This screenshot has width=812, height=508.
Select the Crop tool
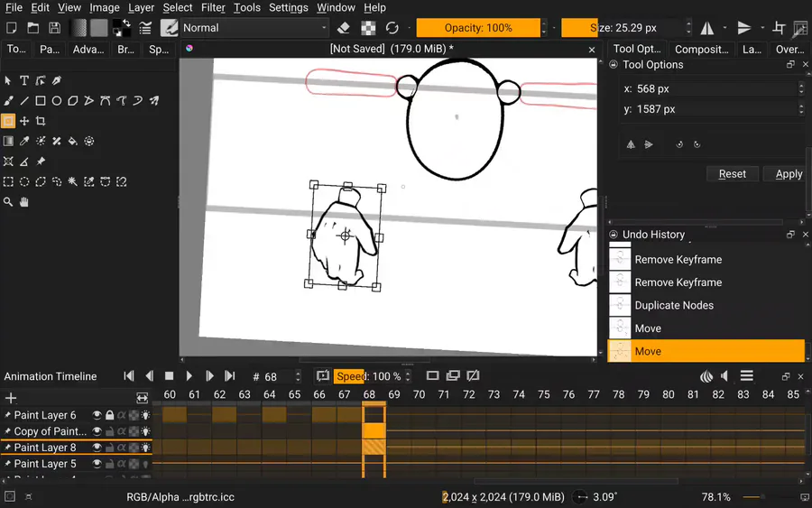click(x=41, y=121)
